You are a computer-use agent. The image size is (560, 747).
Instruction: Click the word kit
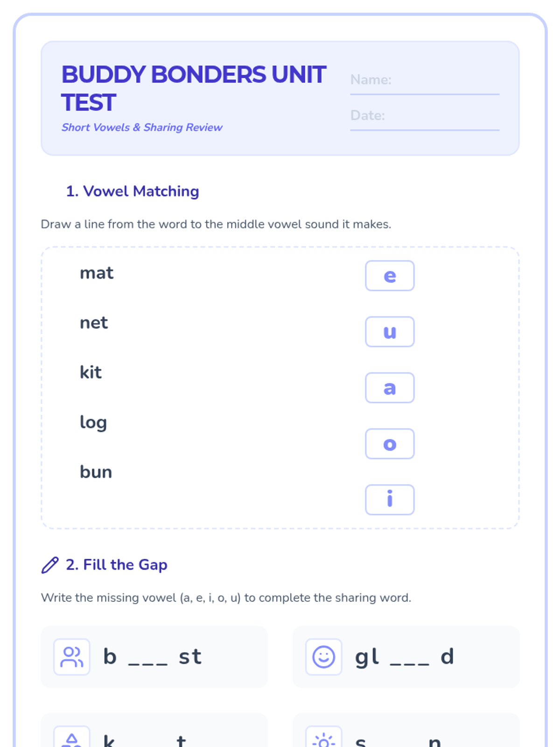(x=91, y=373)
